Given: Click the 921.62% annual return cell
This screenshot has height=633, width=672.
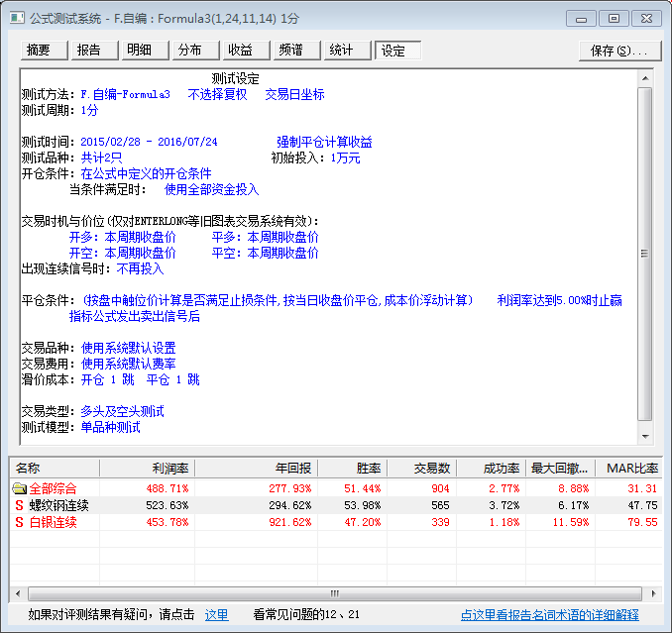Looking at the screenshot, I should coord(290,522).
